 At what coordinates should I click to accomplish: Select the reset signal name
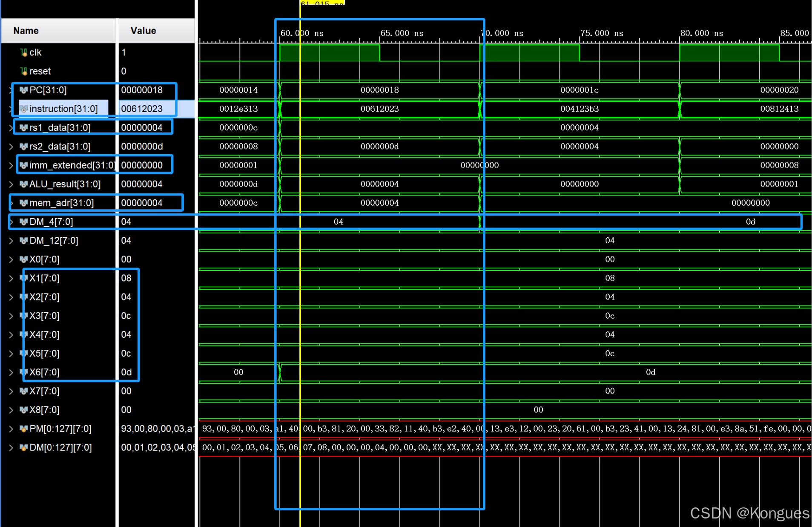tap(40, 71)
